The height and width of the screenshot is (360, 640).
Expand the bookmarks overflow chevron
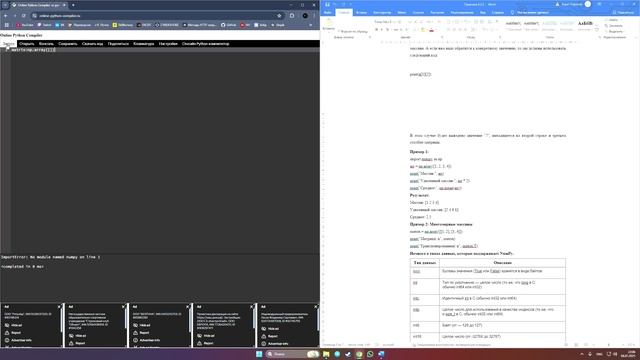pos(311,25)
